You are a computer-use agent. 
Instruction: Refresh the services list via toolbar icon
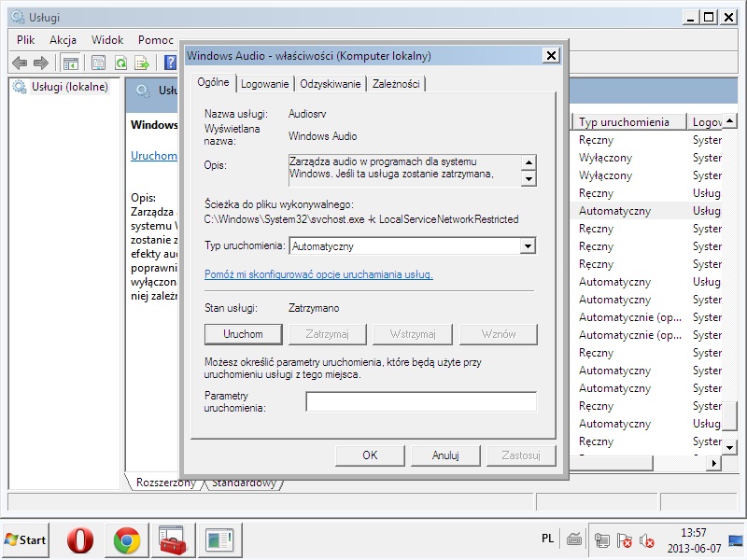(x=121, y=63)
